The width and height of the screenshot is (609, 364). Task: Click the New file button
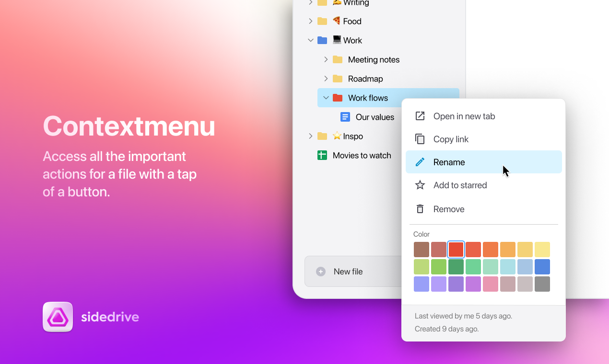(353, 272)
